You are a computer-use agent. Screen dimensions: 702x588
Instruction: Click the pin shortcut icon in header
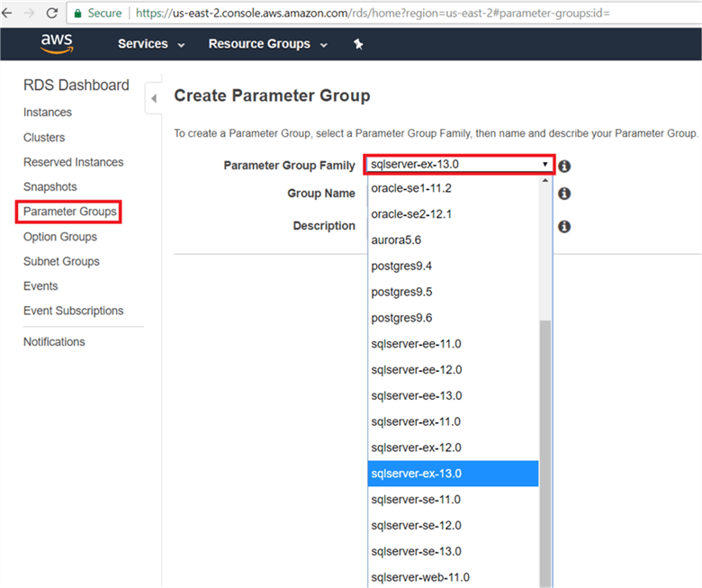point(358,44)
